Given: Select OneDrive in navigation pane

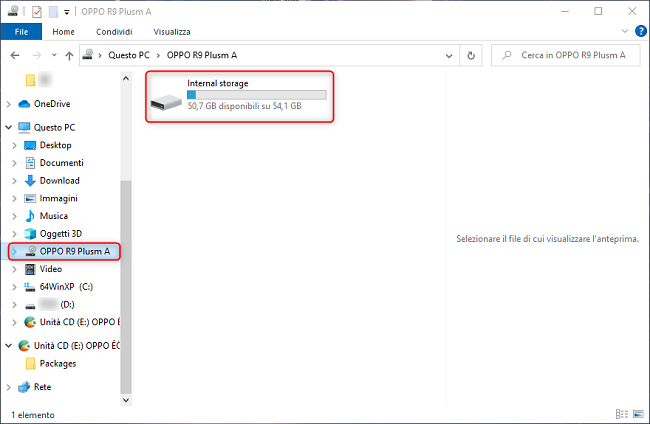Looking at the screenshot, I should 52,104.
